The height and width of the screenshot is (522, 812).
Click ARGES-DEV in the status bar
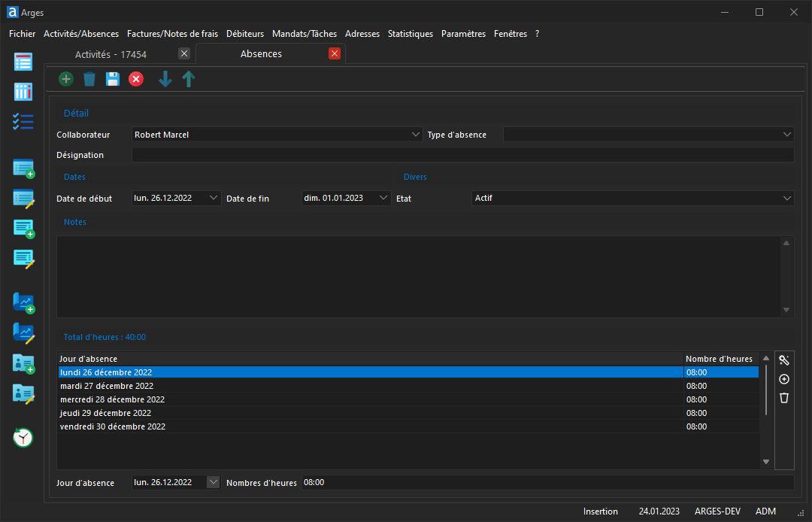tap(717, 511)
